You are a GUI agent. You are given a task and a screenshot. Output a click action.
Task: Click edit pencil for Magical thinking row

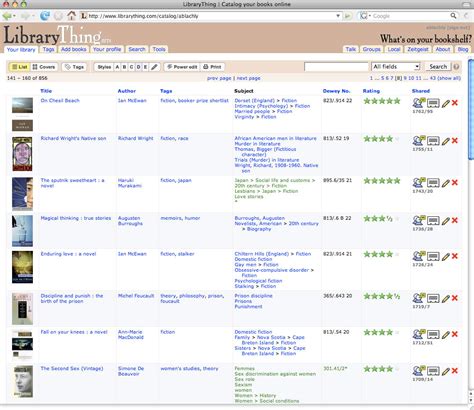(446, 221)
